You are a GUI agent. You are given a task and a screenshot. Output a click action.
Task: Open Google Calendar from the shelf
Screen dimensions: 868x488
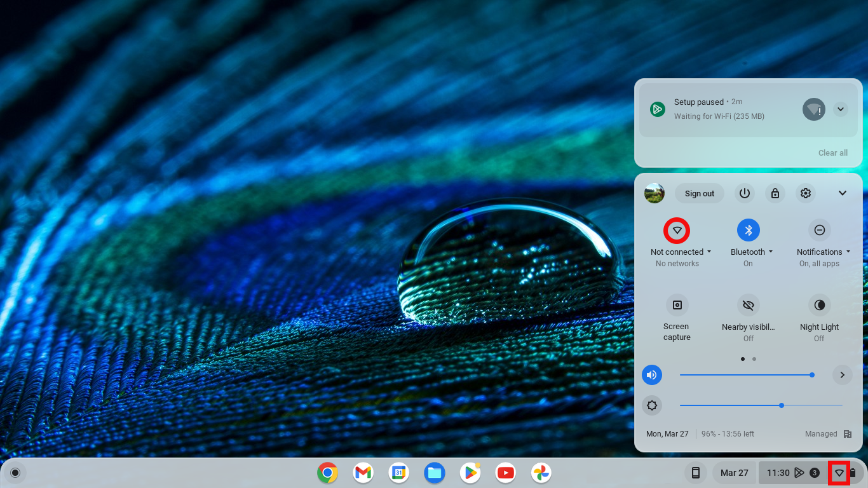click(398, 473)
